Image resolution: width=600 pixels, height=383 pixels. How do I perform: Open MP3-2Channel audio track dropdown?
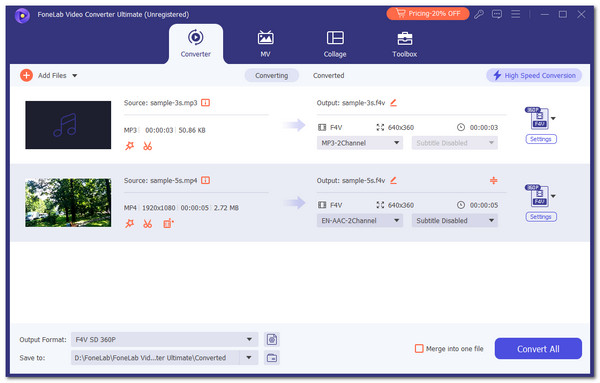point(360,143)
